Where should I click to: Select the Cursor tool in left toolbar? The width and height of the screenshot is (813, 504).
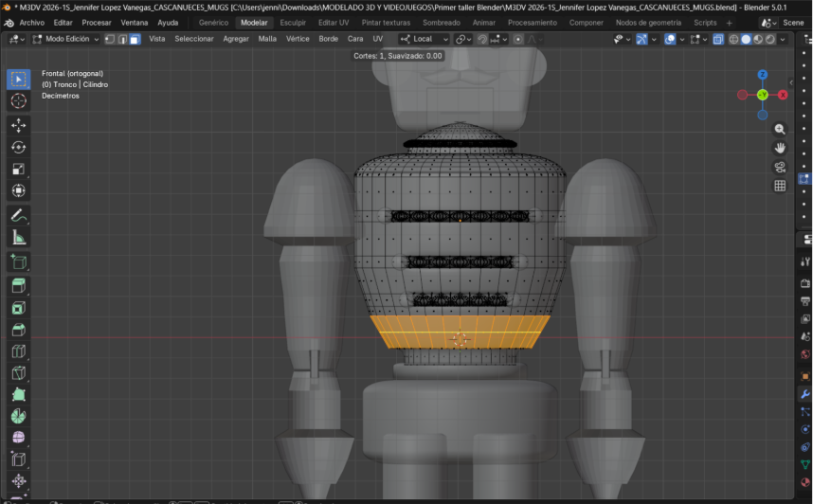(18, 101)
